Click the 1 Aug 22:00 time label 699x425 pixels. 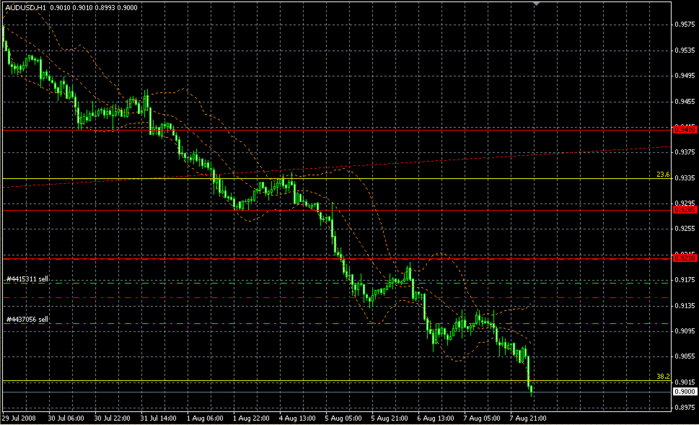(251, 418)
